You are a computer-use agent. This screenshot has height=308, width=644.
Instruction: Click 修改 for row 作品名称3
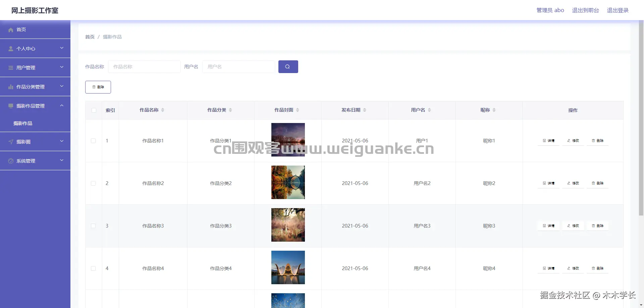[573, 226]
